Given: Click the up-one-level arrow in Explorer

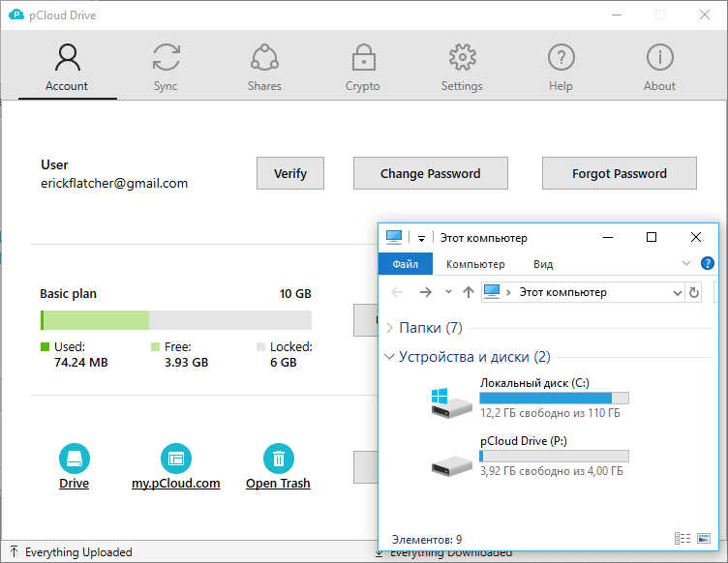Looking at the screenshot, I should click(x=469, y=292).
